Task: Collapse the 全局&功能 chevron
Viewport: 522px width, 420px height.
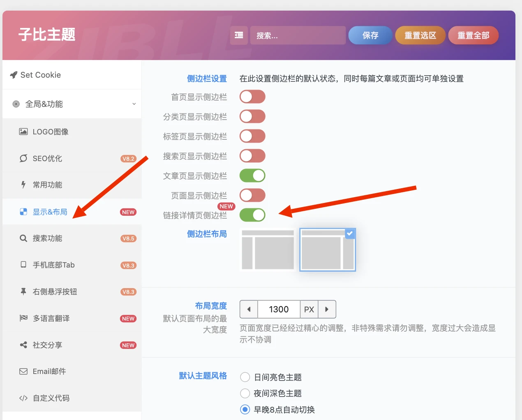Action: click(x=134, y=104)
